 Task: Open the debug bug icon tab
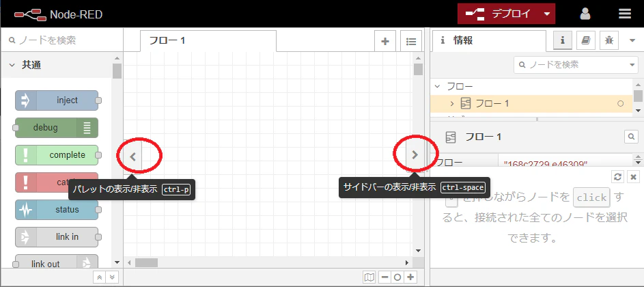click(608, 40)
